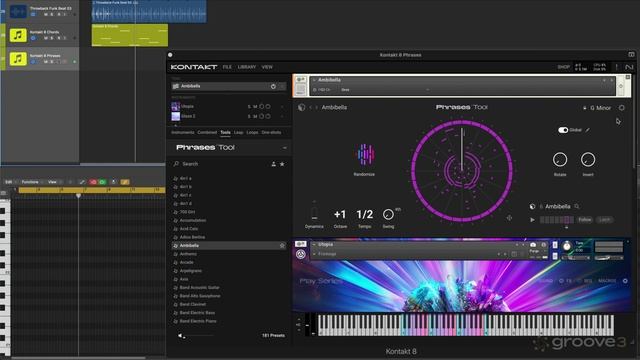
Task: Click the globe icon beside pattern name
Action: click(532, 207)
